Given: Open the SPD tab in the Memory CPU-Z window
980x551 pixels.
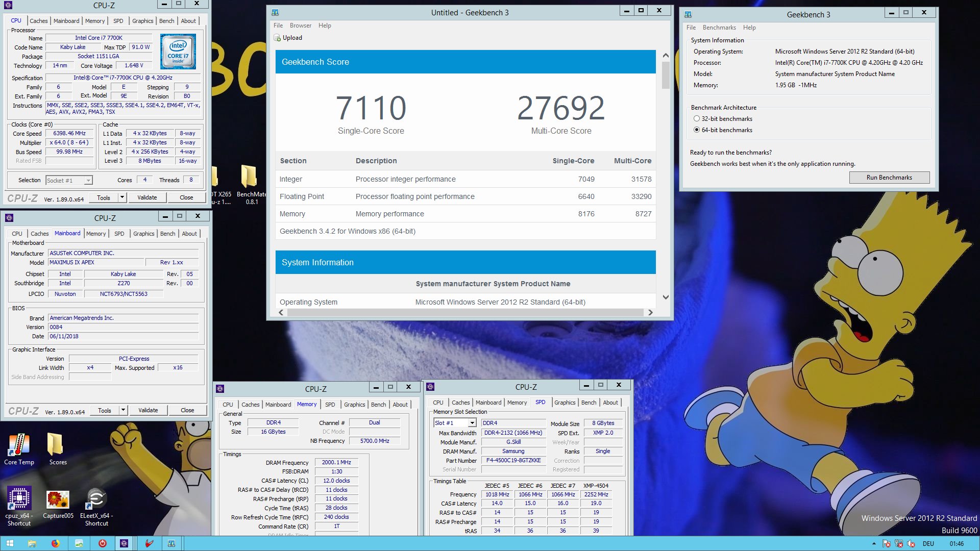Looking at the screenshot, I should 330,405.
